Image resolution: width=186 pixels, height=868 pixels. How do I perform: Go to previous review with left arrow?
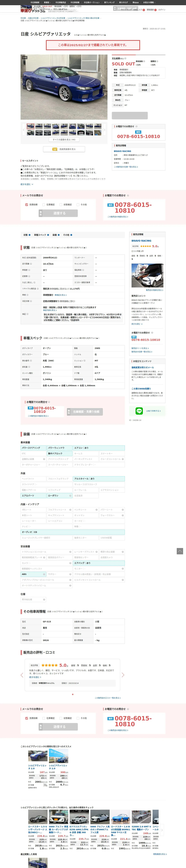coord(22,675)
